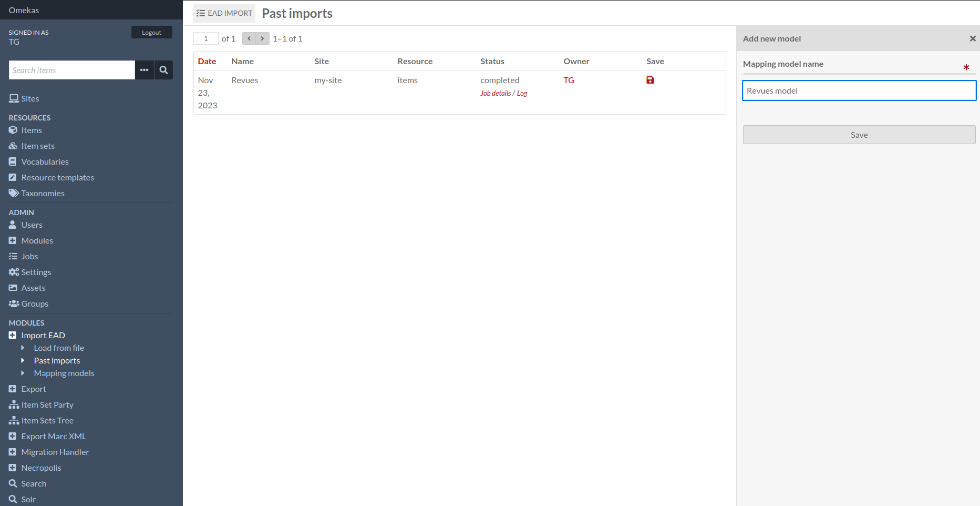
Task: Click the Import EAD plus icon
Action: 13,335
